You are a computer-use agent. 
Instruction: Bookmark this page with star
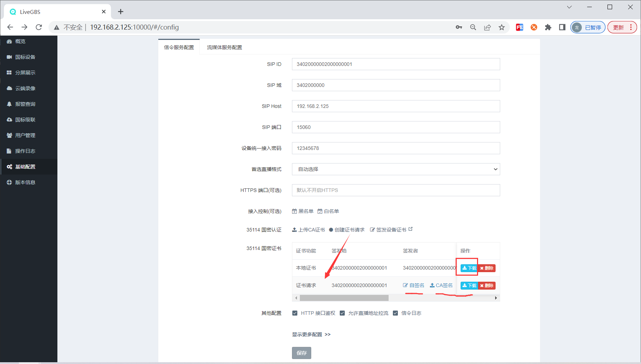tap(502, 27)
